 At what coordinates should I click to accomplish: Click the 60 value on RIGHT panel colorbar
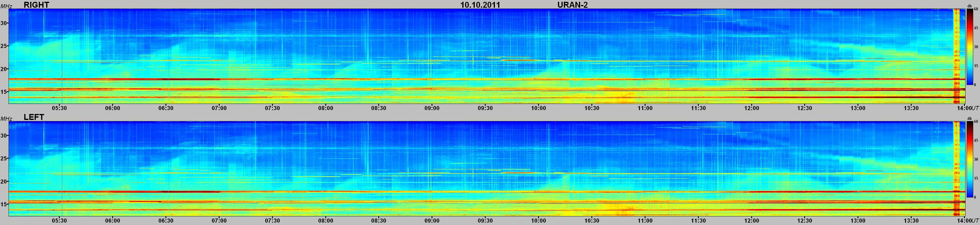point(976,10)
